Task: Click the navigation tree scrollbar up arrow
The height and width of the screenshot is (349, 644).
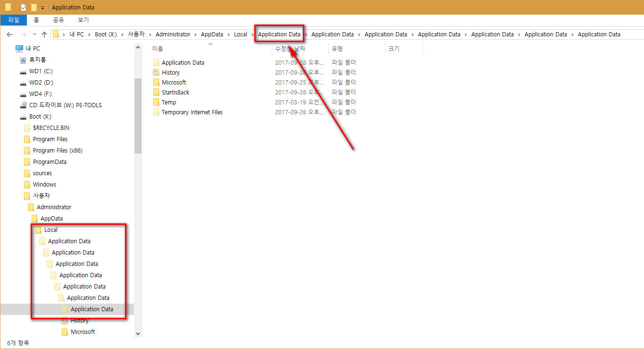Action: (138, 47)
